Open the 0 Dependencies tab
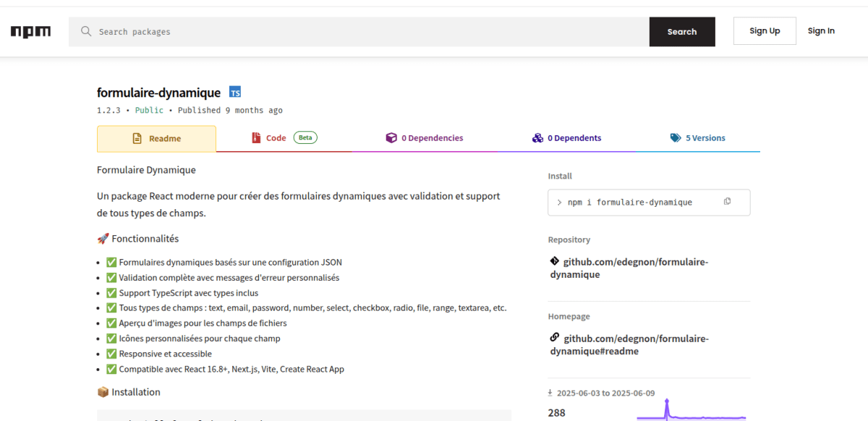The height and width of the screenshot is (421, 868). pos(425,138)
